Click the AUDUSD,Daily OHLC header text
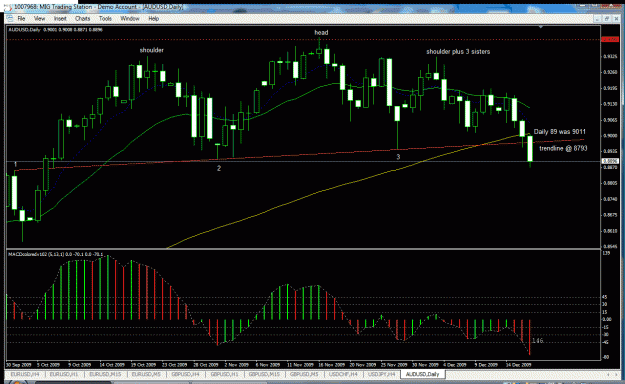 tap(55, 30)
